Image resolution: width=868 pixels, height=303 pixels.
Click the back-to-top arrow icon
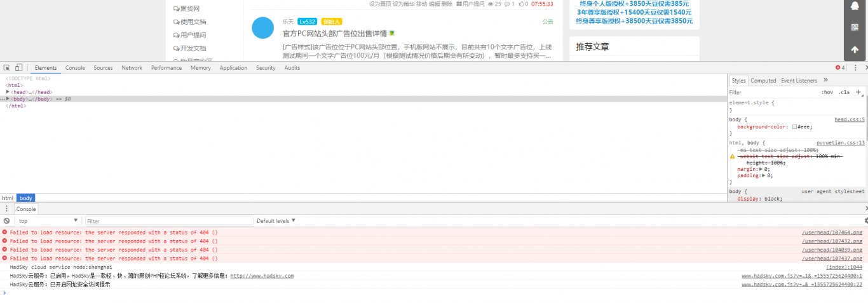(855, 49)
